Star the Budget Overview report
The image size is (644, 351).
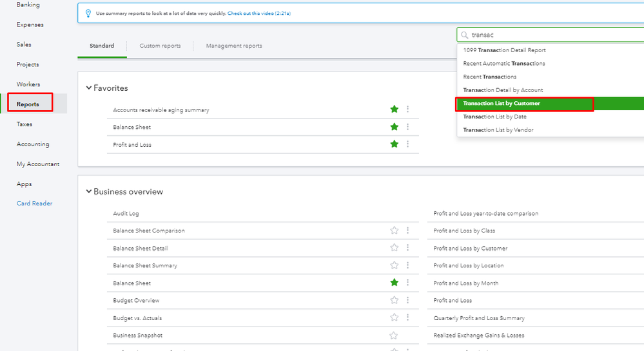(395, 300)
